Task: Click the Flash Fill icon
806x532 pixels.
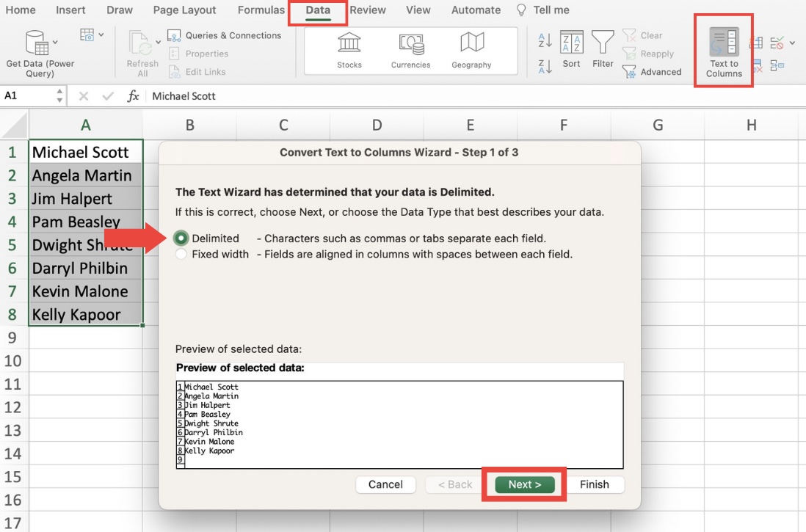Action: 755,43
